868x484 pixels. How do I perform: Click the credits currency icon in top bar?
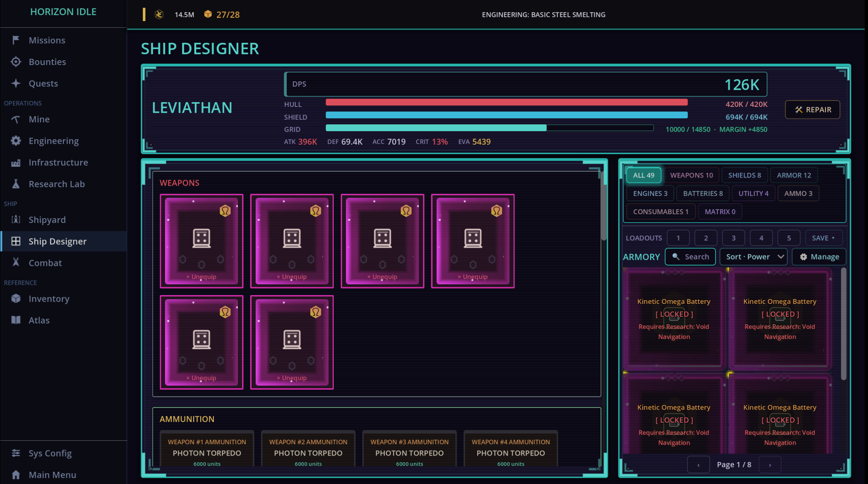[x=159, y=14]
